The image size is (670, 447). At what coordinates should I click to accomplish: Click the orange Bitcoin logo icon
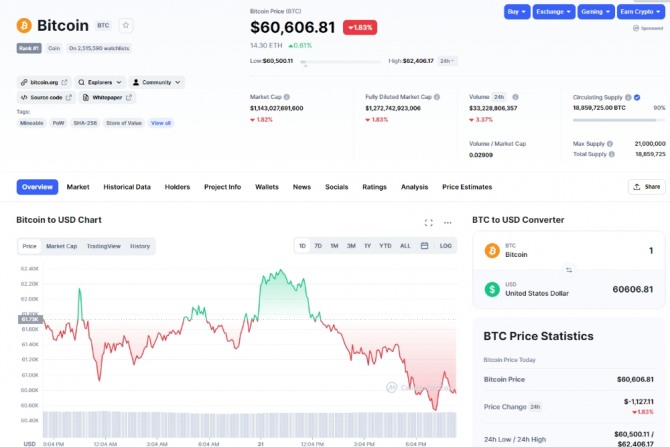(24, 25)
